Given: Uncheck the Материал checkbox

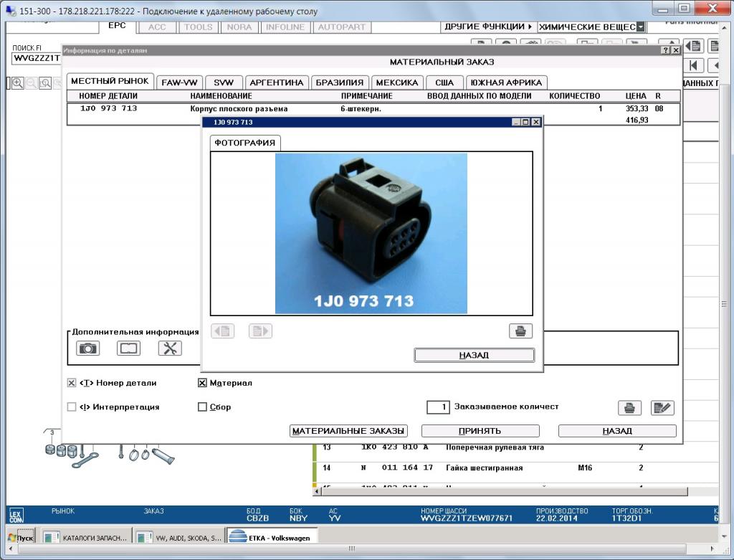Looking at the screenshot, I should (202, 383).
